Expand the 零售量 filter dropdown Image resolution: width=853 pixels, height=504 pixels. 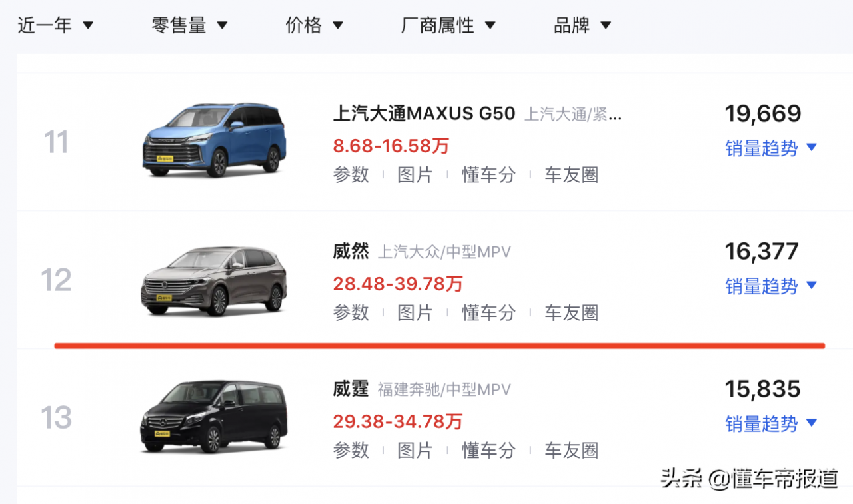click(x=189, y=25)
